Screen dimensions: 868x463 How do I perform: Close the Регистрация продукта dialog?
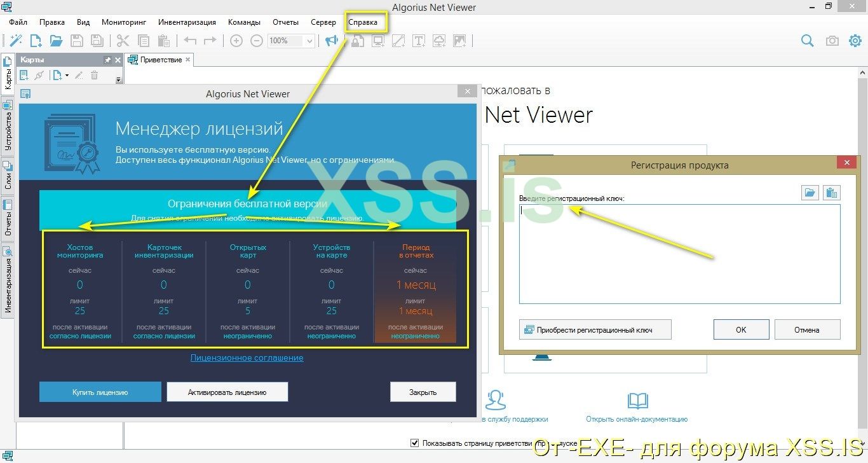click(846, 163)
